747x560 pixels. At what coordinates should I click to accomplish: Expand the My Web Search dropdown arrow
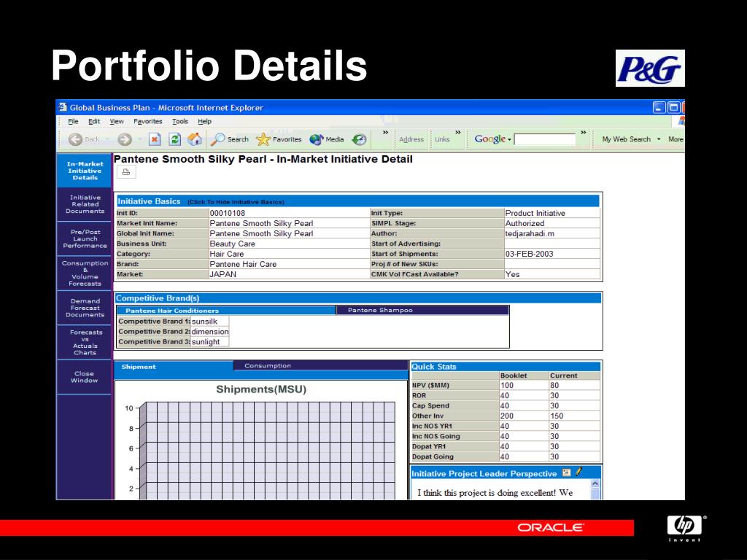pos(659,139)
